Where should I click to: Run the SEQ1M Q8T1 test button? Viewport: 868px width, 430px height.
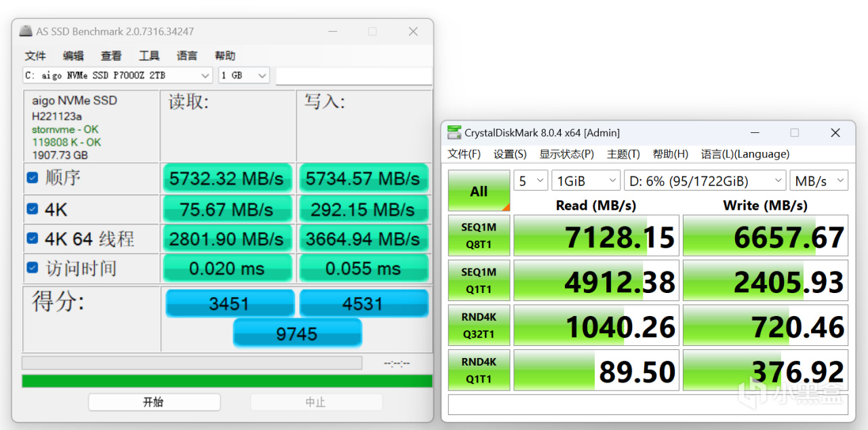479,235
